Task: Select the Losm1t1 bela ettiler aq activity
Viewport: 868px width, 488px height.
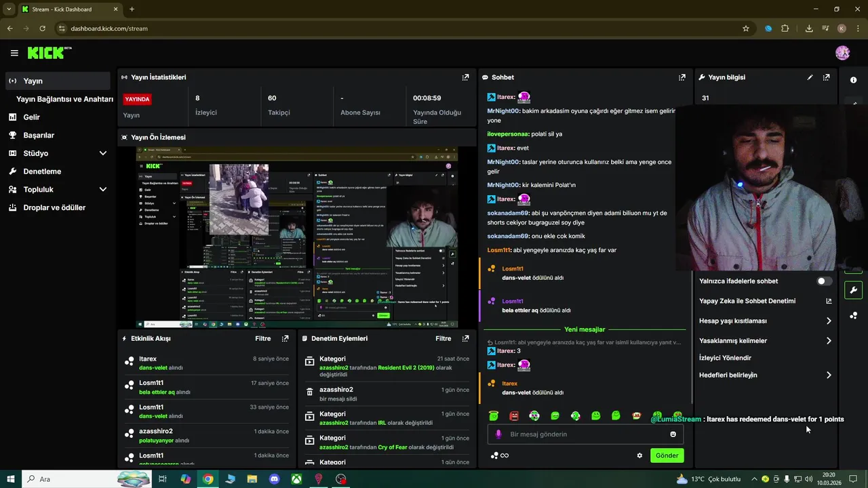Action: click(207, 387)
